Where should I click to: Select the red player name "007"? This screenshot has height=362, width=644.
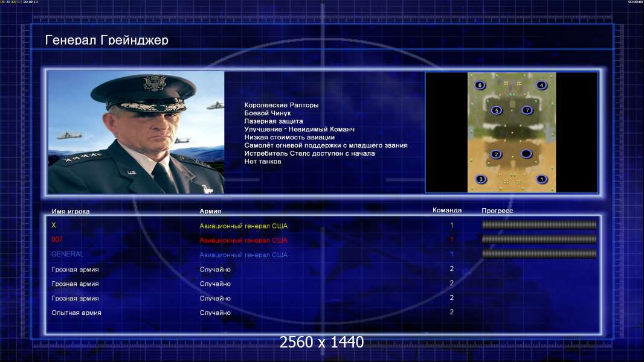coord(57,240)
